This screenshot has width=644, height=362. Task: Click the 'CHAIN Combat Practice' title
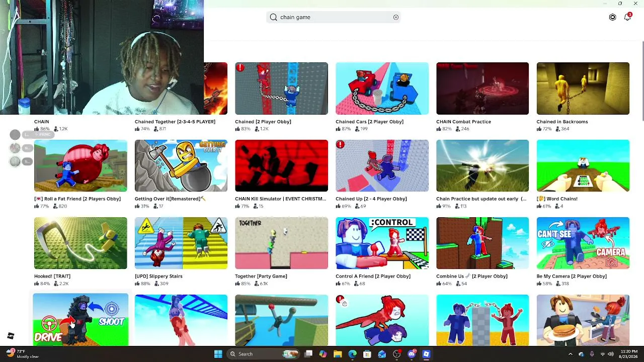pos(463,122)
